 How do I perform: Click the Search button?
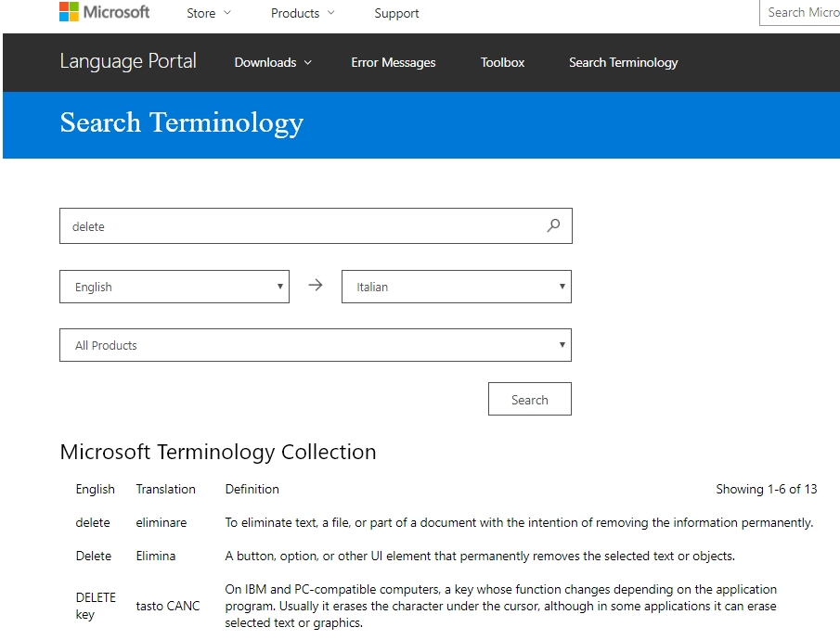(530, 399)
